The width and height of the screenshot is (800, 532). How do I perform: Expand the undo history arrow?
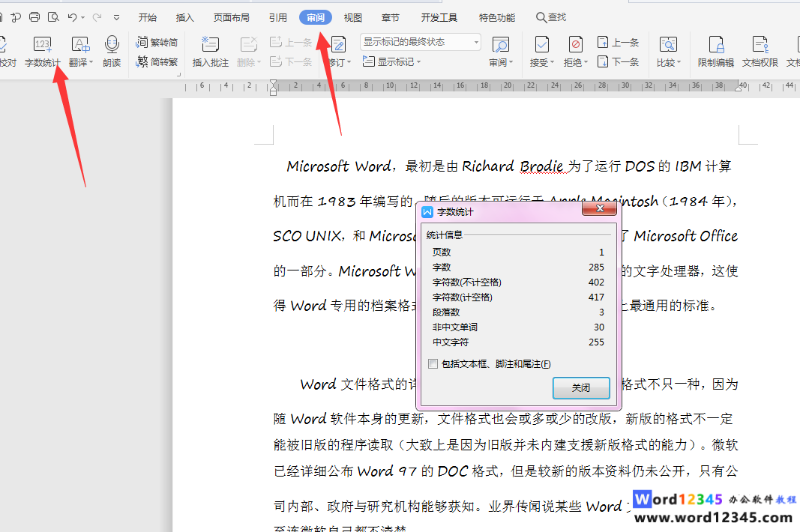(x=82, y=18)
